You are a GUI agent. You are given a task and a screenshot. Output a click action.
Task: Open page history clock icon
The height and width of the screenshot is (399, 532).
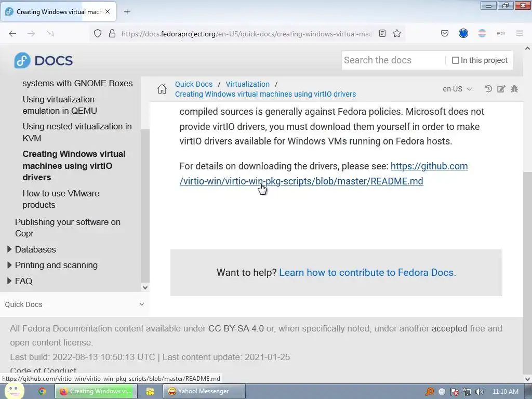pyautogui.click(x=488, y=89)
